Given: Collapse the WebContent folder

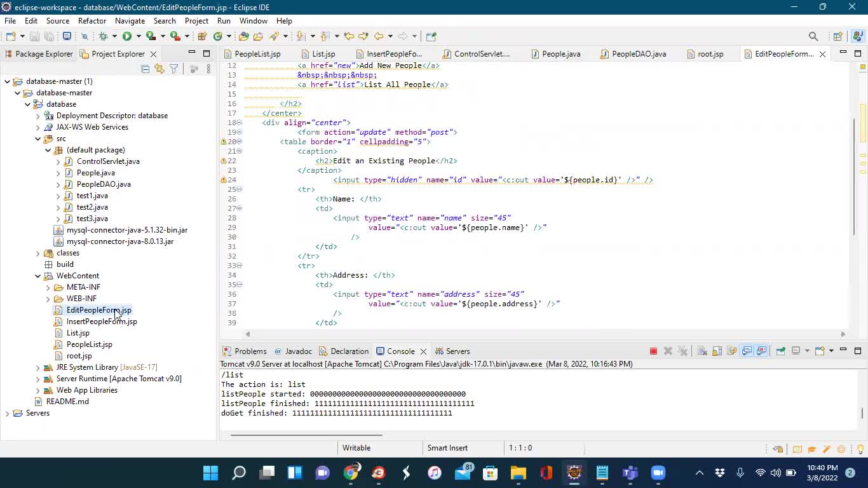Looking at the screenshot, I should (37, 276).
